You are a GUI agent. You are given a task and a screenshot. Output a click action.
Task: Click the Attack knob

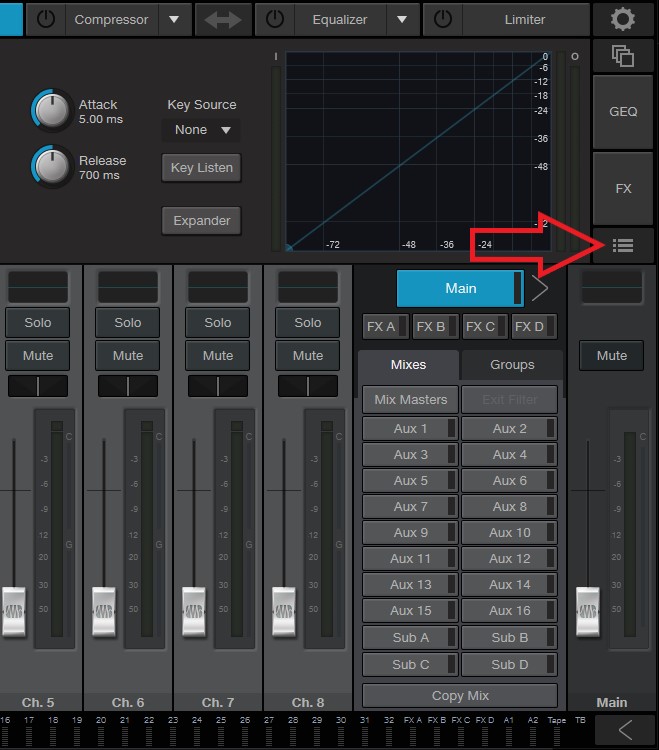tap(52, 110)
